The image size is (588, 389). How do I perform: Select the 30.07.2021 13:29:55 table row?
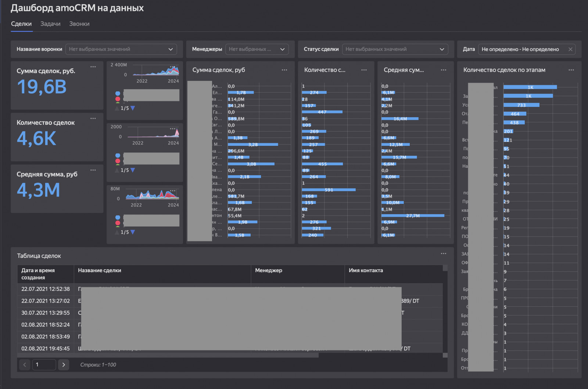pyautogui.click(x=230, y=313)
